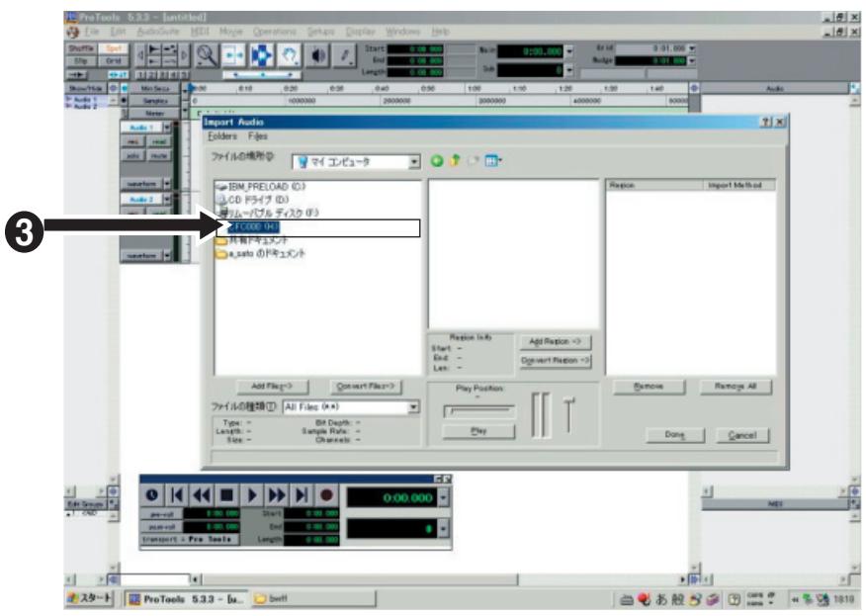Select the shared documents folder

point(251,240)
